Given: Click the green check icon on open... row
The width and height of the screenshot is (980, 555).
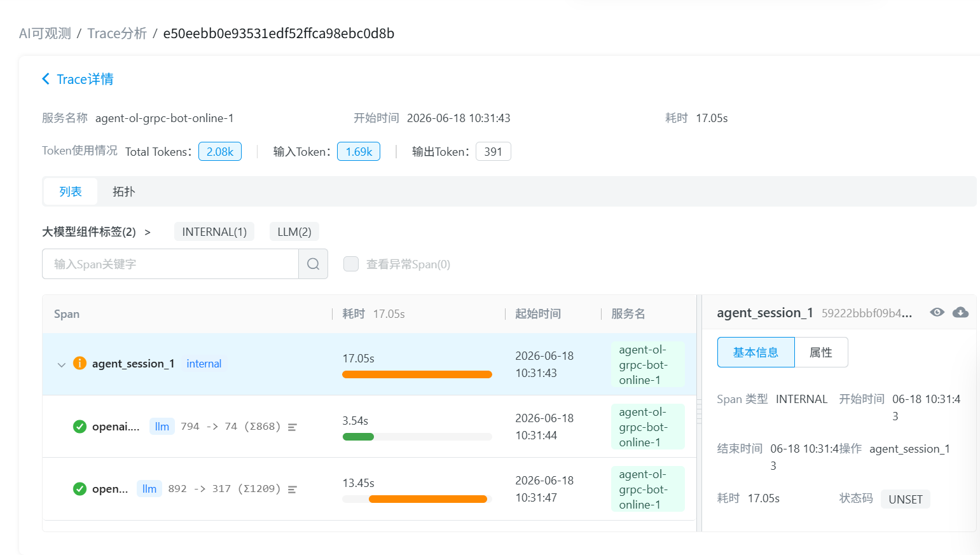Looking at the screenshot, I should click(79, 489).
